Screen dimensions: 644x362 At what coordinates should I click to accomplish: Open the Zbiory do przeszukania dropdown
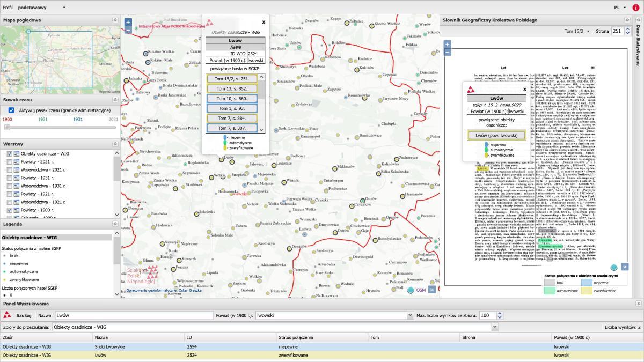495,327
